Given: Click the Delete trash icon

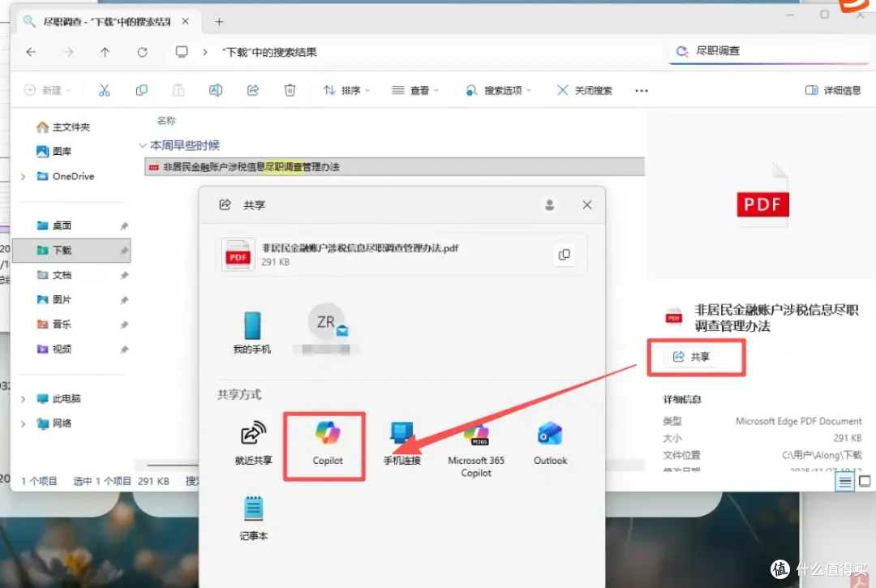Looking at the screenshot, I should [290, 90].
